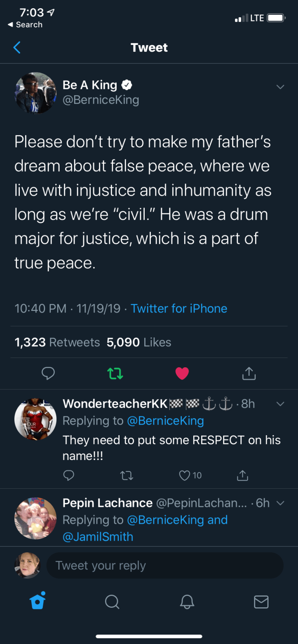Screen dimensions: 298x644
Task: View the 5,090 Likes list
Action: [x=139, y=342]
